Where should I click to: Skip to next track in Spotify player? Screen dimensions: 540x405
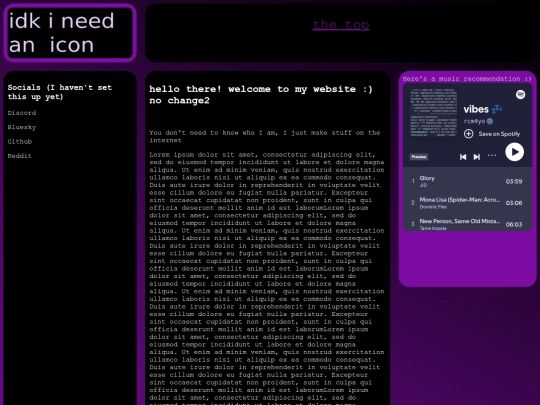pyautogui.click(x=477, y=157)
